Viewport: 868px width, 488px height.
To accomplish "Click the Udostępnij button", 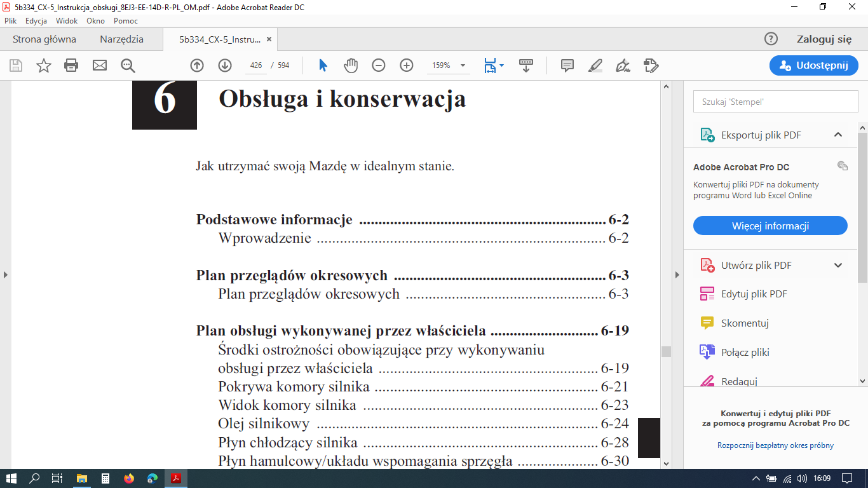I will [x=813, y=65].
